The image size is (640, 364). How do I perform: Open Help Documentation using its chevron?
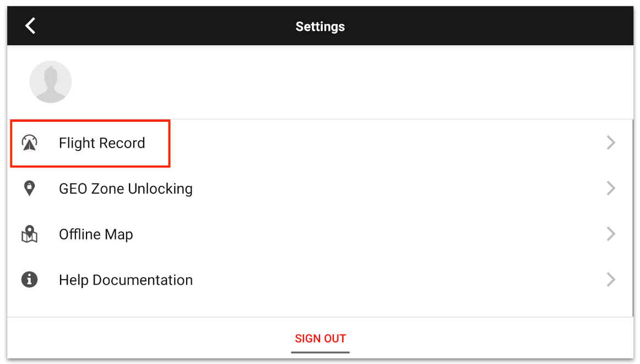611,280
